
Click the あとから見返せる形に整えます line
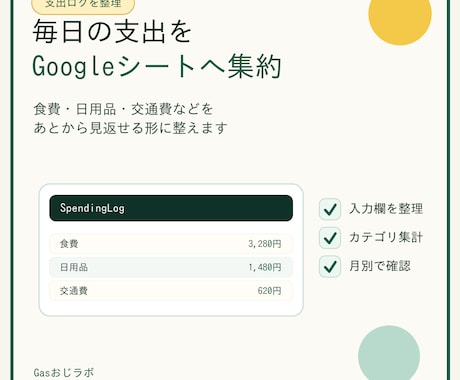[130, 128]
